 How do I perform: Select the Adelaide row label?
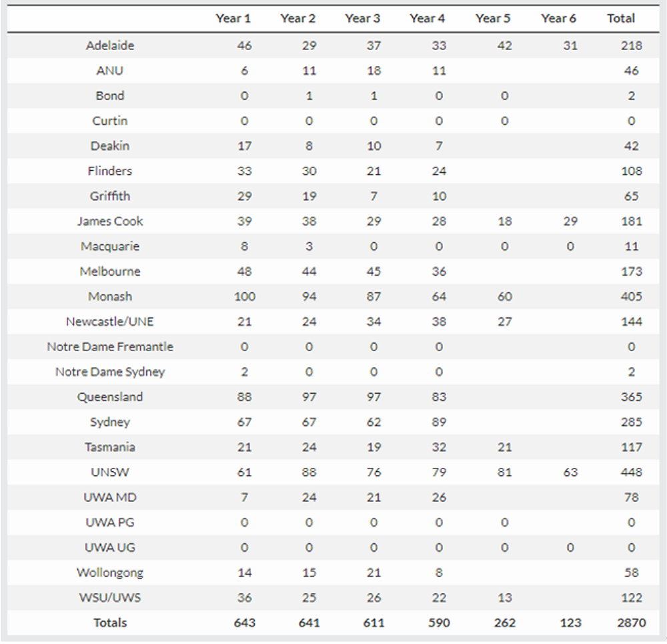tap(110, 45)
